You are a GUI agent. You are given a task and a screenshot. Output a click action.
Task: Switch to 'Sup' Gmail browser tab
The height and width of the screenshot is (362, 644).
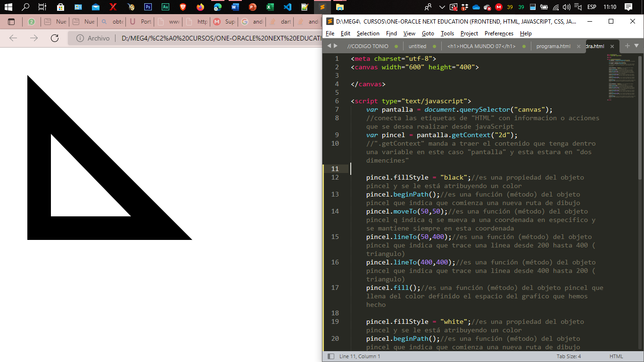(225, 22)
